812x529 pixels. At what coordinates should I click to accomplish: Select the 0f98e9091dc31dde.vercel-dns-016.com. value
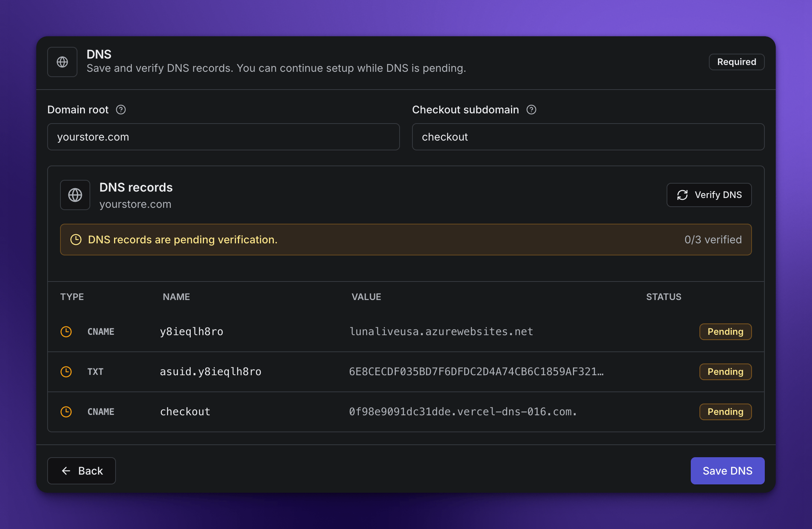pyautogui.click(x=463, y=412)
